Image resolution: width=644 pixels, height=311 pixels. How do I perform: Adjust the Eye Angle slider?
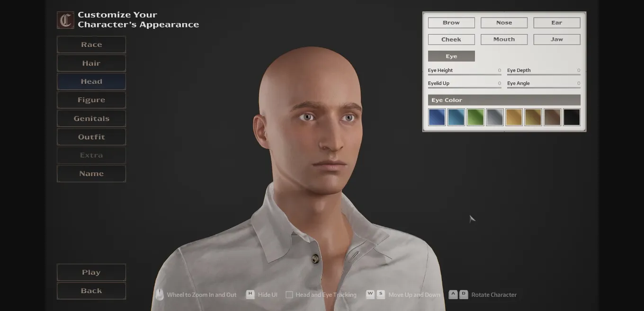(543, 87)
